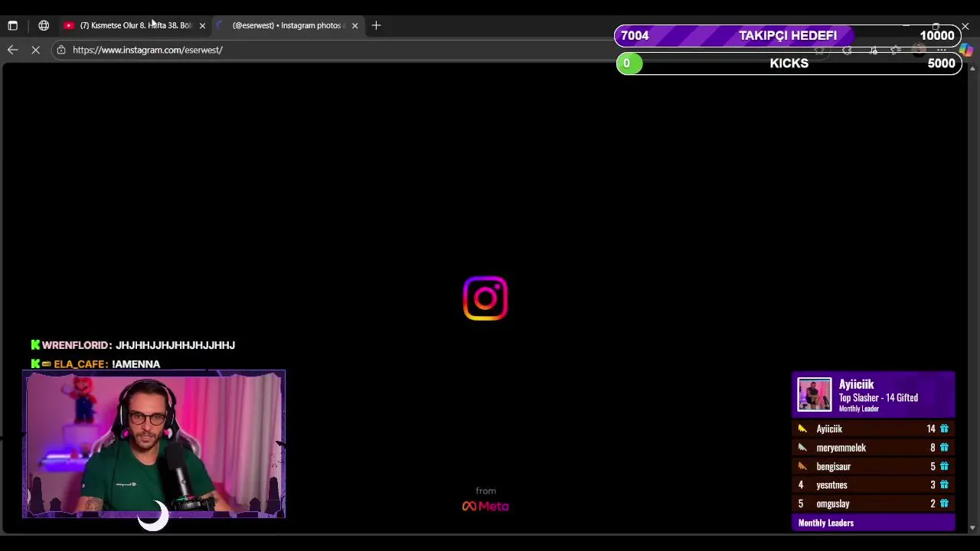Open the Copilot sidebar icon
Image resolution: width=980 pixels, height=551 pixels.
(965, 50)
